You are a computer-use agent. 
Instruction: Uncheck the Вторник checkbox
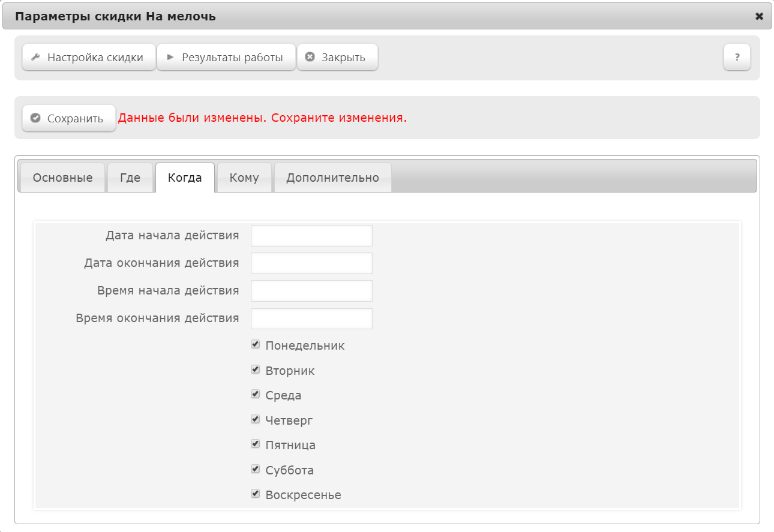256,369
